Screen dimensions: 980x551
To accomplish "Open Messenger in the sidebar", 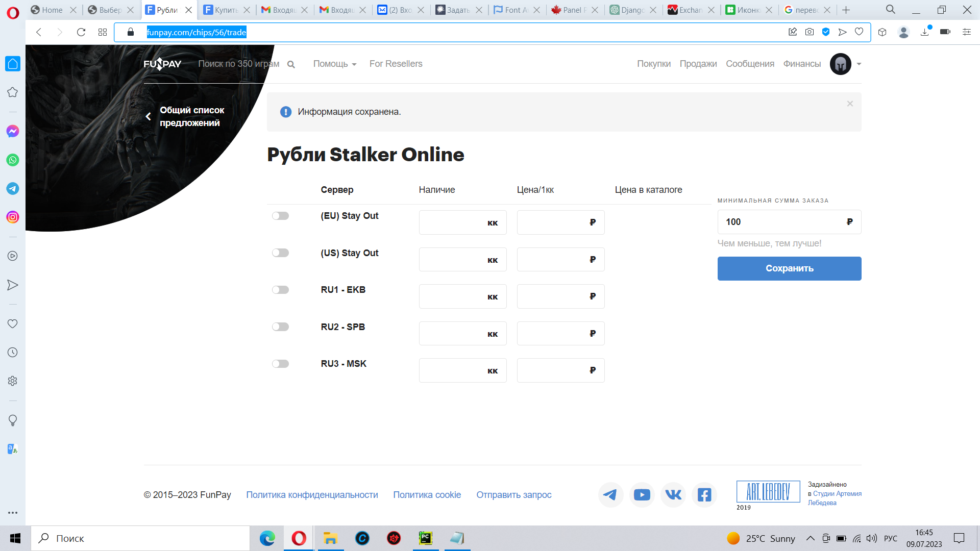I will [x=13, y=131].
